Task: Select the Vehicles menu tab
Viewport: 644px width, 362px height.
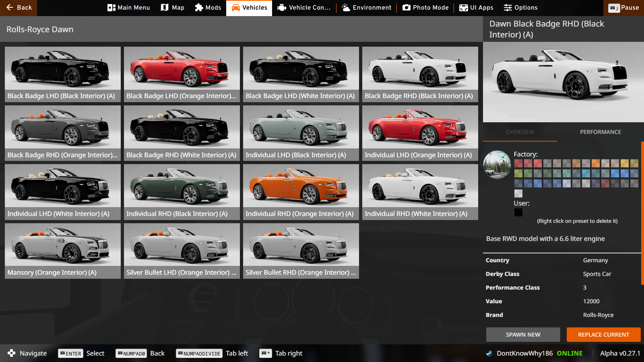Action: point(249,8)
